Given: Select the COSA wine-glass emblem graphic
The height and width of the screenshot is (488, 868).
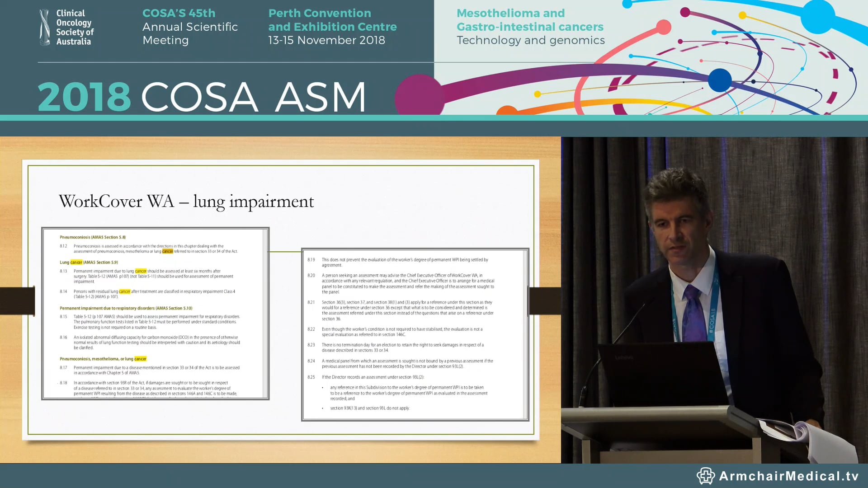Looking at the screenshot, I should point(45,26).
